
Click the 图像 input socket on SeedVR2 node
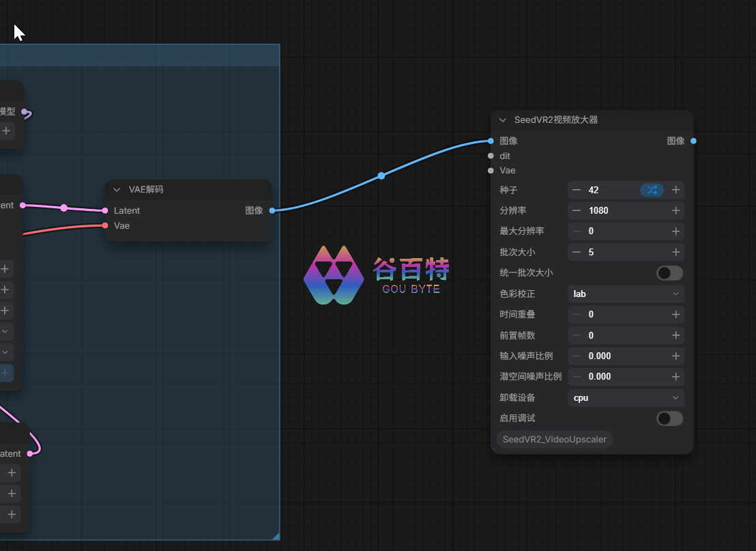pos(491,141)
